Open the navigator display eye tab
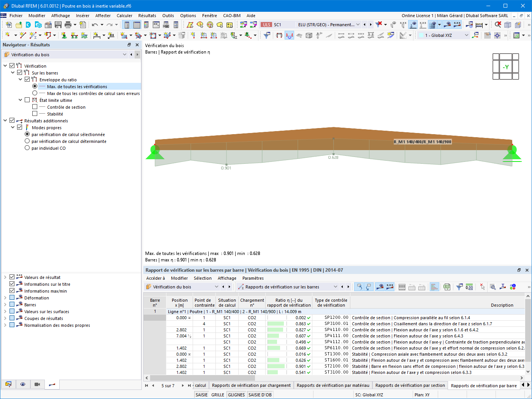The height and width of the screenshot is (399, 532). (x=23, y=384)
